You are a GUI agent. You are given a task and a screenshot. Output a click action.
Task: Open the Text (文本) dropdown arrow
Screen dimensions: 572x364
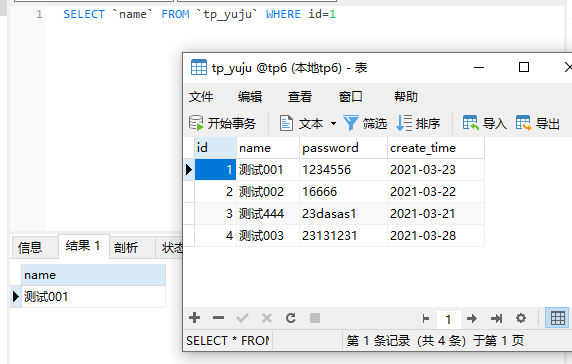333,123
